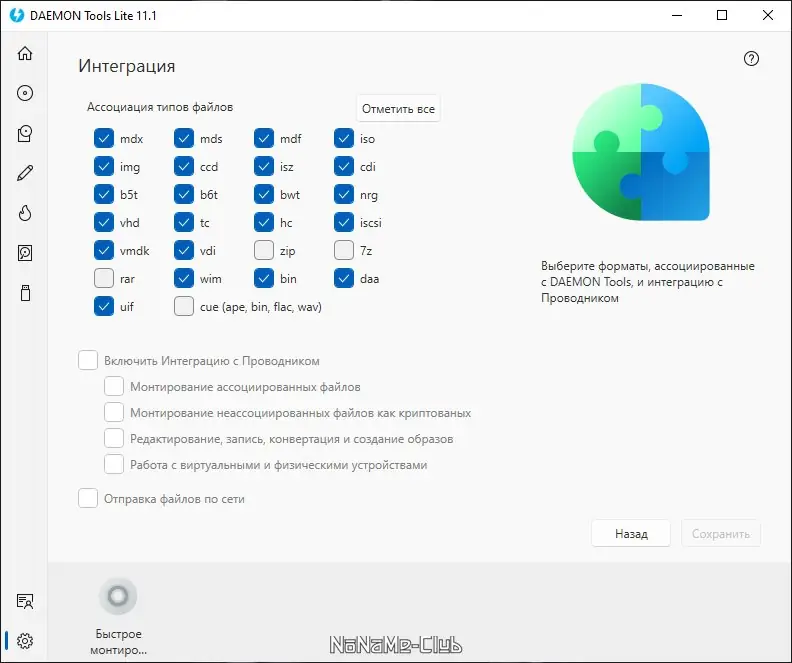
Task: Uncheck the tc file association
Action: 184,222
